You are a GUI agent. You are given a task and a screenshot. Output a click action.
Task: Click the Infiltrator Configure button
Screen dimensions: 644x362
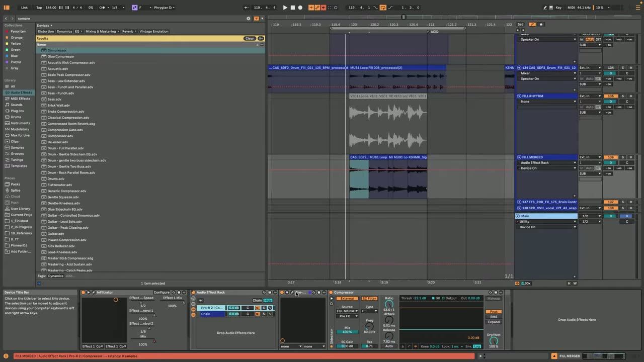162,292
